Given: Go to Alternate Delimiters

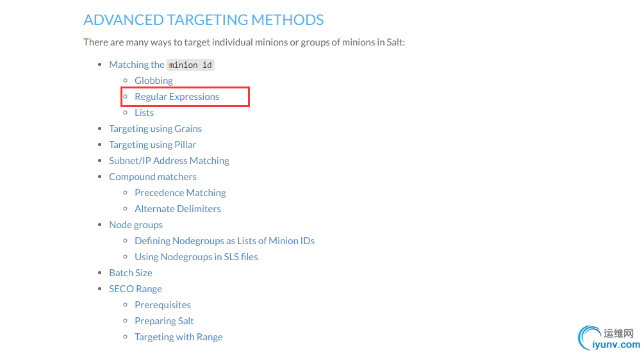Looking at the screenshot, I should 178,209.
